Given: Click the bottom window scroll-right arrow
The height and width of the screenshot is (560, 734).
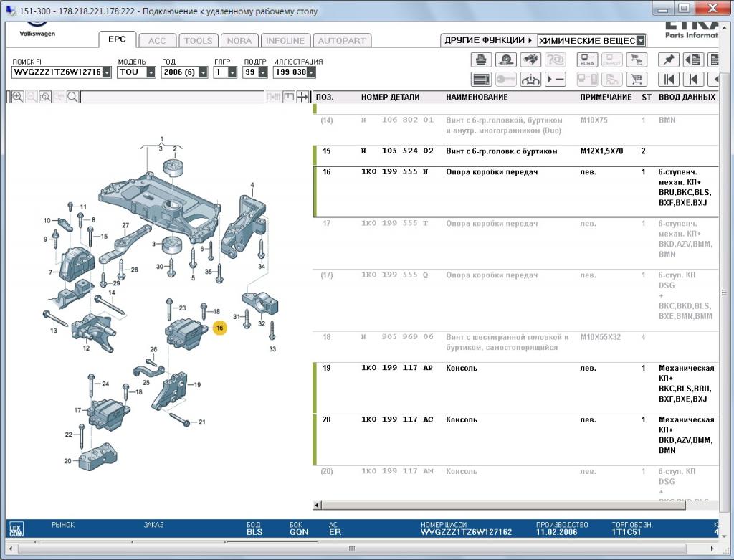Looking at the screenshot, I should pos(712,549).
